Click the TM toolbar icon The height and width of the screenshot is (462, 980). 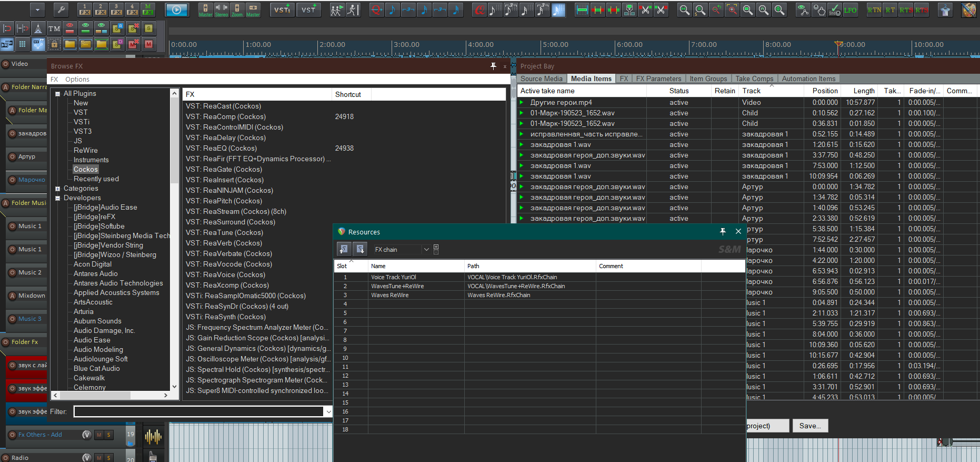tap(54, 28)
